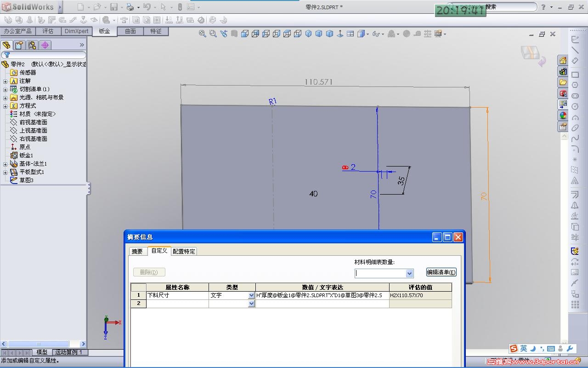This screenshot has width=588, height=368.
Task: Click the empty property name cell in row 2
Action: pyautogui.click(x=177, y=304)
